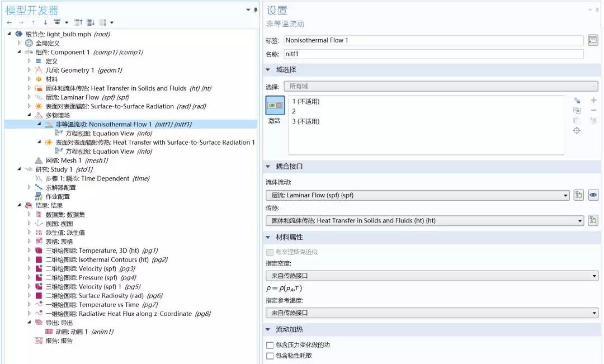Click the move down arrow in Model Builder toolbar
The height and width of the screenshot is (364, 604).
pyautogui.click(x=45, y=22)
